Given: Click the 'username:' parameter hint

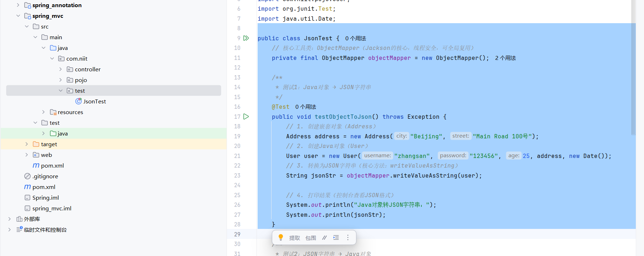Looking at the screenshot, I should [x=377, y=155].
